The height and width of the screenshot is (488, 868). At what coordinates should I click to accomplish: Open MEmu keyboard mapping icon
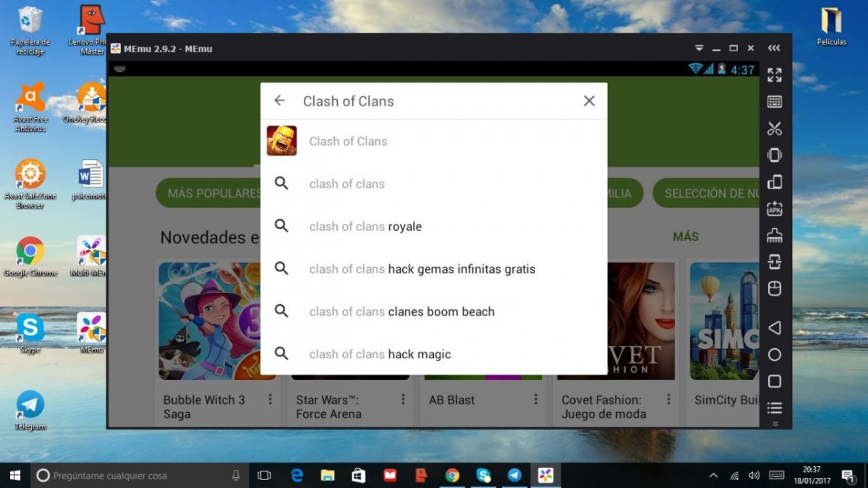[x=775, y=102]
